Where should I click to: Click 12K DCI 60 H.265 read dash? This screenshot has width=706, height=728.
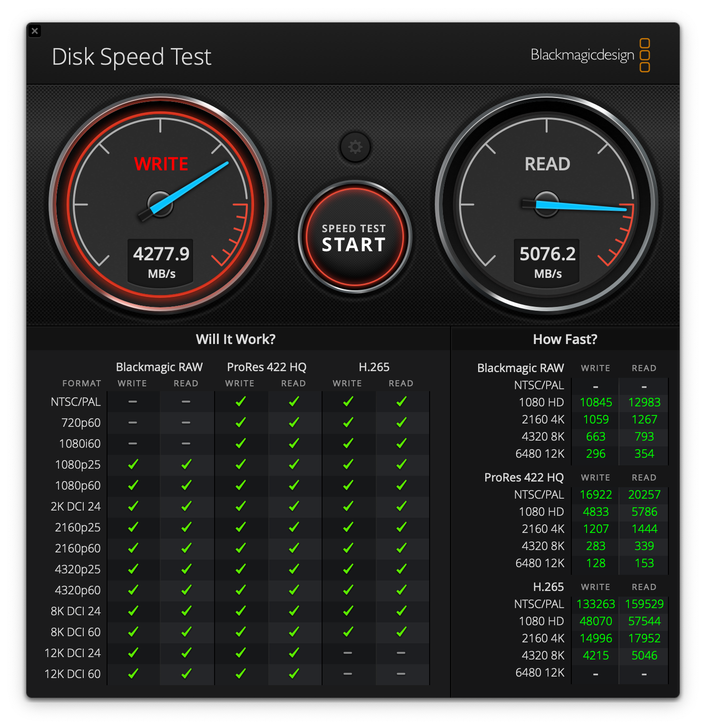pyautogui.click(x=402, y=674)
